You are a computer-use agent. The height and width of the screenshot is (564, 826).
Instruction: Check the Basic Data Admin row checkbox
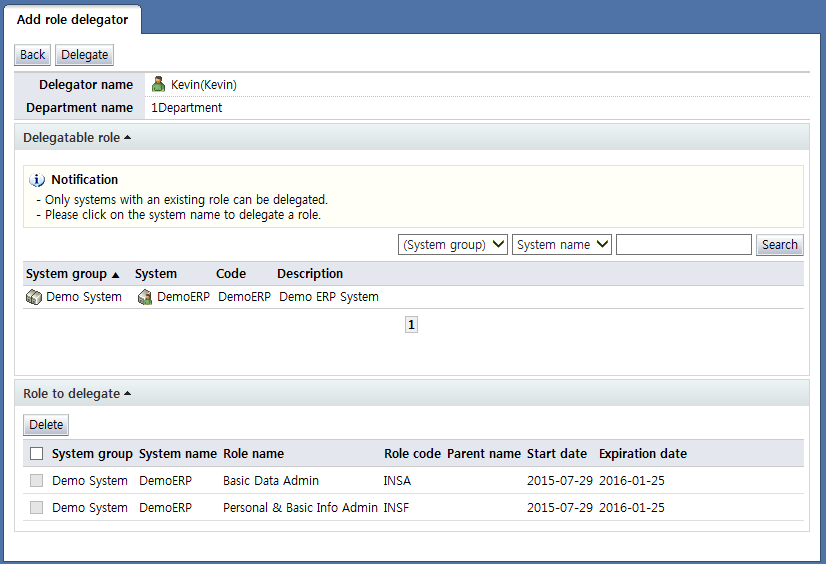(x=37, y=481)
